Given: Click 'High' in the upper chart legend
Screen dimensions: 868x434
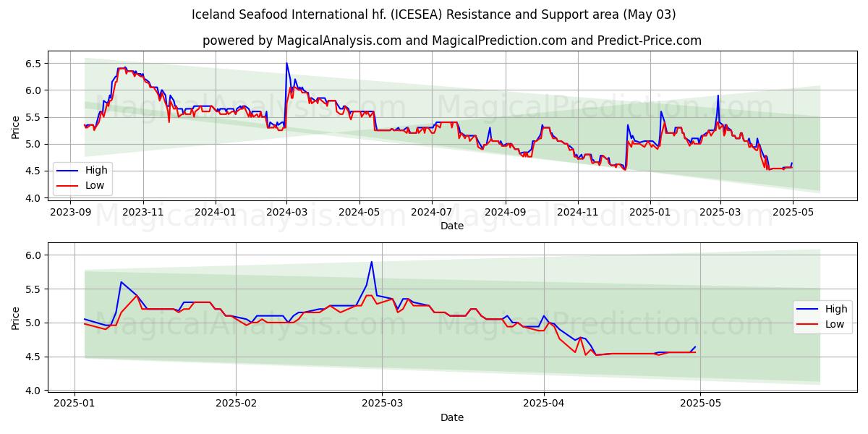Looking at the screenshot, I should click(96, 170).
